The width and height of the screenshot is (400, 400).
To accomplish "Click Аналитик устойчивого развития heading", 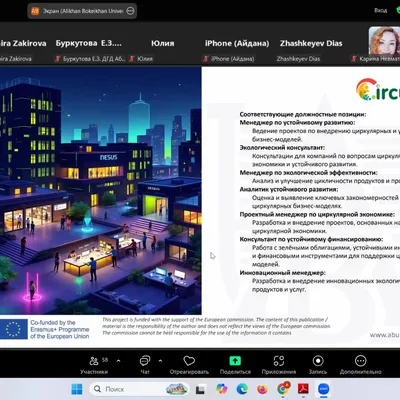I will (289, 189).
